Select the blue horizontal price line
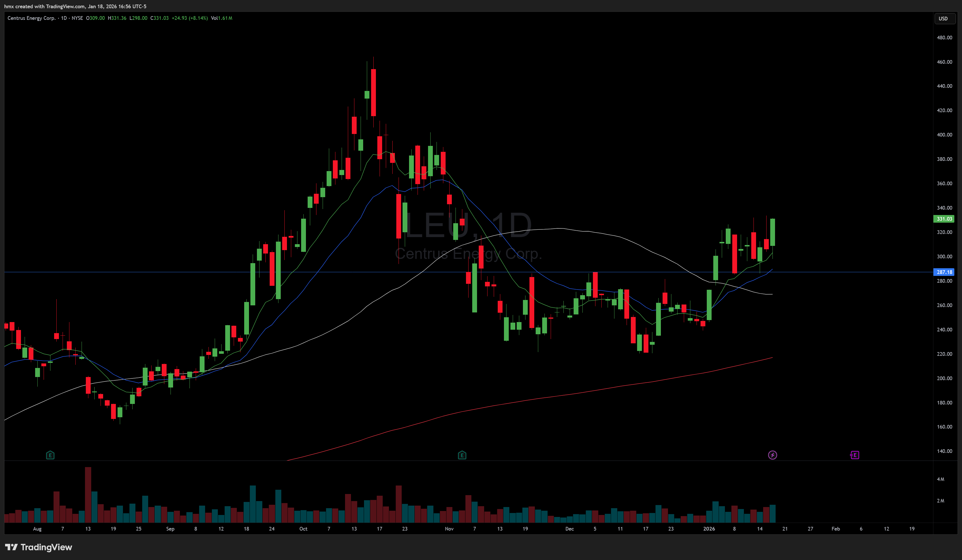Viewport: 962px width, 560px height. (153, 272)
